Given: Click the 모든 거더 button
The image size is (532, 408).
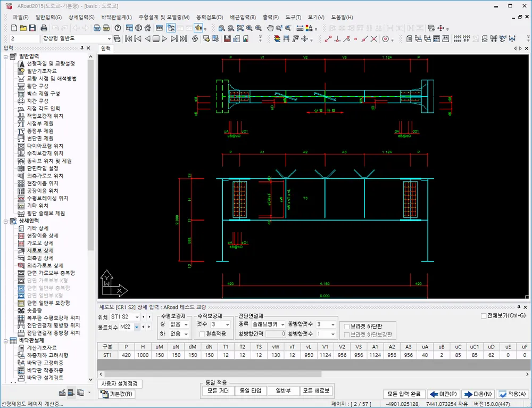Looking at the screenshot, I should click(218, 391).
